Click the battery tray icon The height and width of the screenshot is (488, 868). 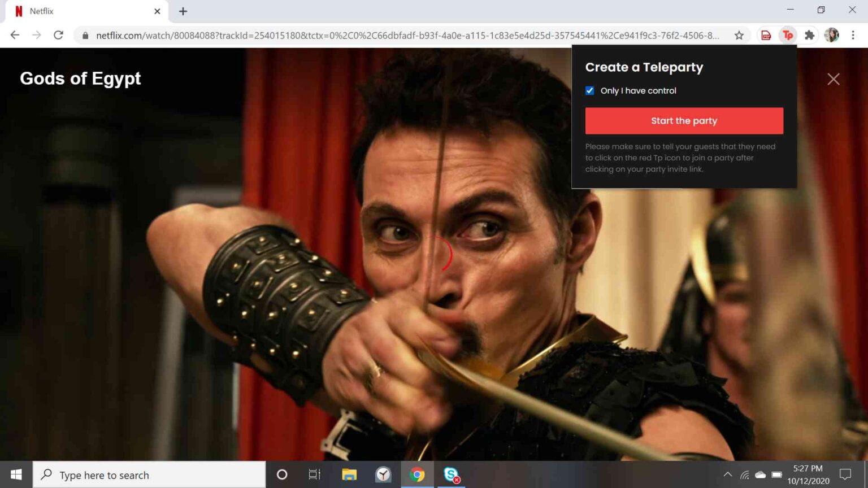coord(777,475)
